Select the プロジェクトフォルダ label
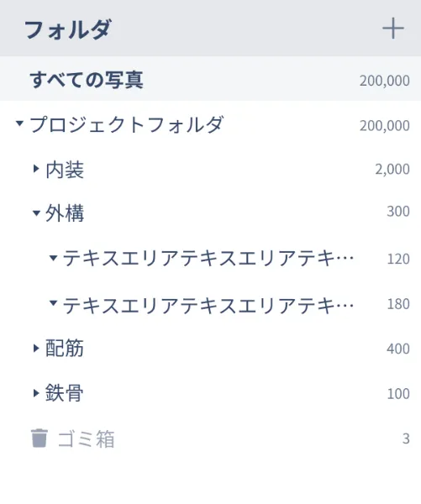 [126, 124]
